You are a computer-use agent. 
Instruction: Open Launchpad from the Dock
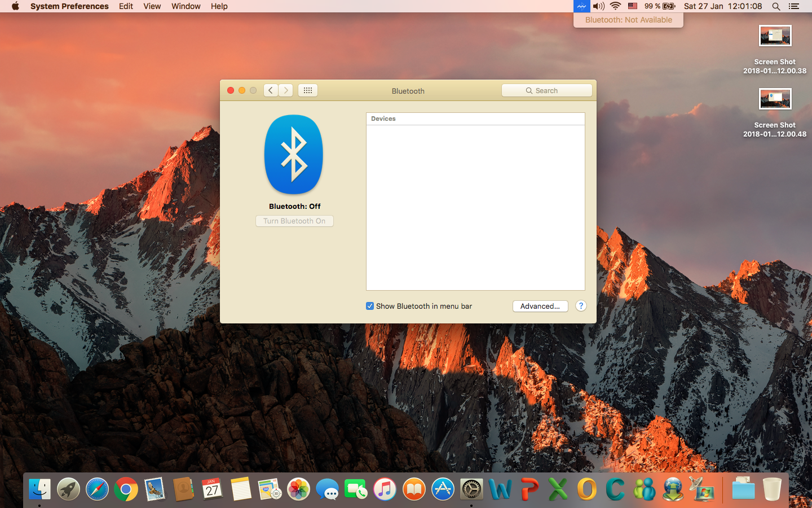pos(68,489)
